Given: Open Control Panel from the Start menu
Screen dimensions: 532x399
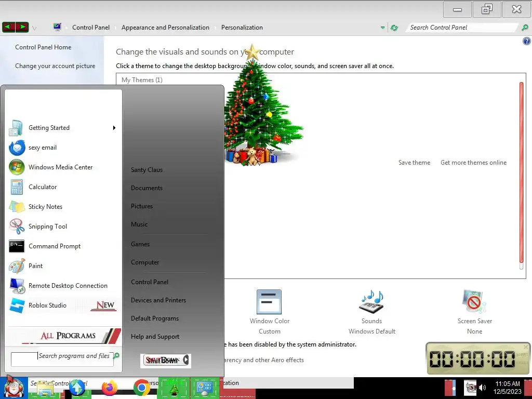Looking at the screenshot, I should [150, 282].
